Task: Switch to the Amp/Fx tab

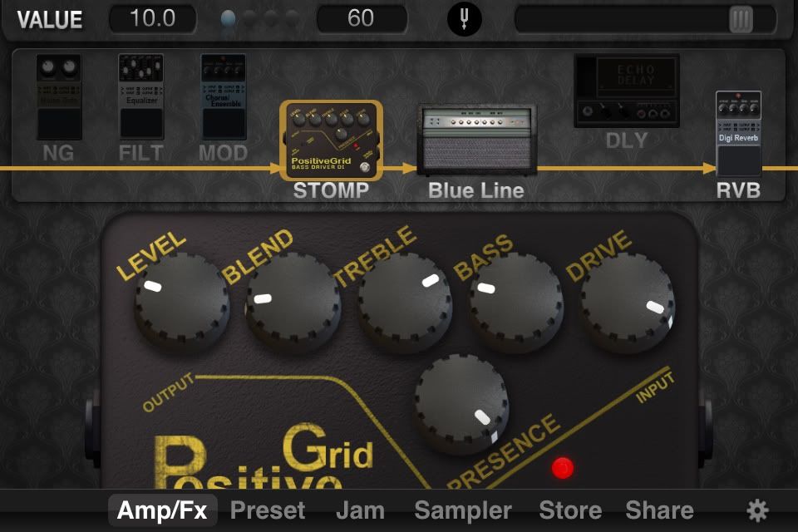Action: 162,510
